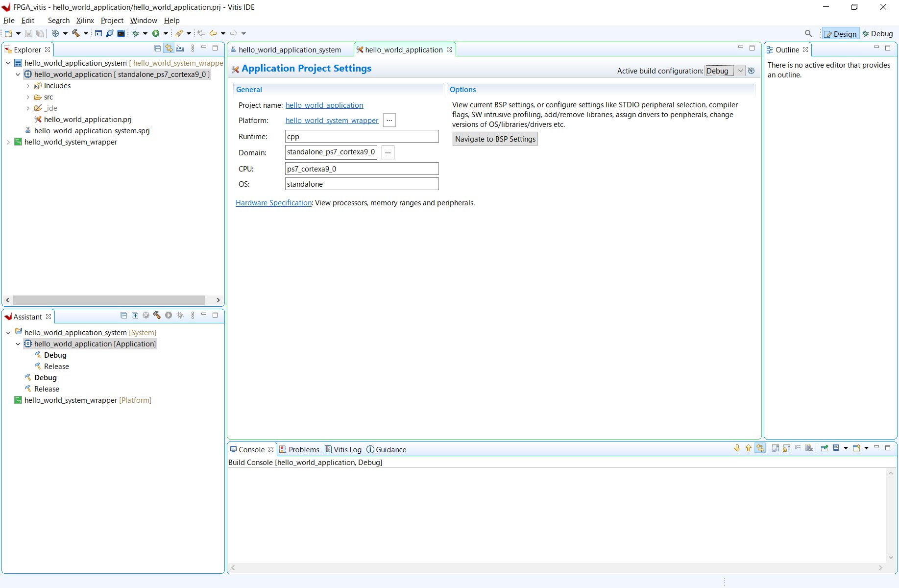Click the New project toolbar icon
Viewport: 899px width, 588px height.
pyautogui.click(x=8, y=33)
